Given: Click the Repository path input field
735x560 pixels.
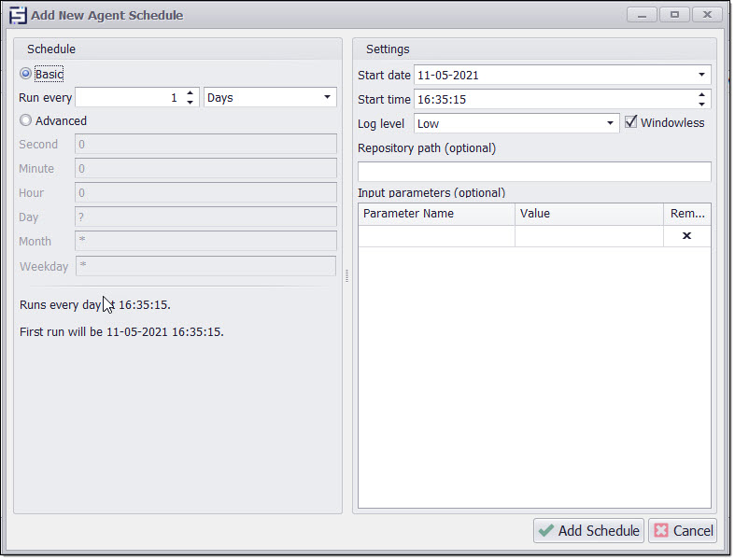Looking at the screenshot, I should (x=534, y=172).
